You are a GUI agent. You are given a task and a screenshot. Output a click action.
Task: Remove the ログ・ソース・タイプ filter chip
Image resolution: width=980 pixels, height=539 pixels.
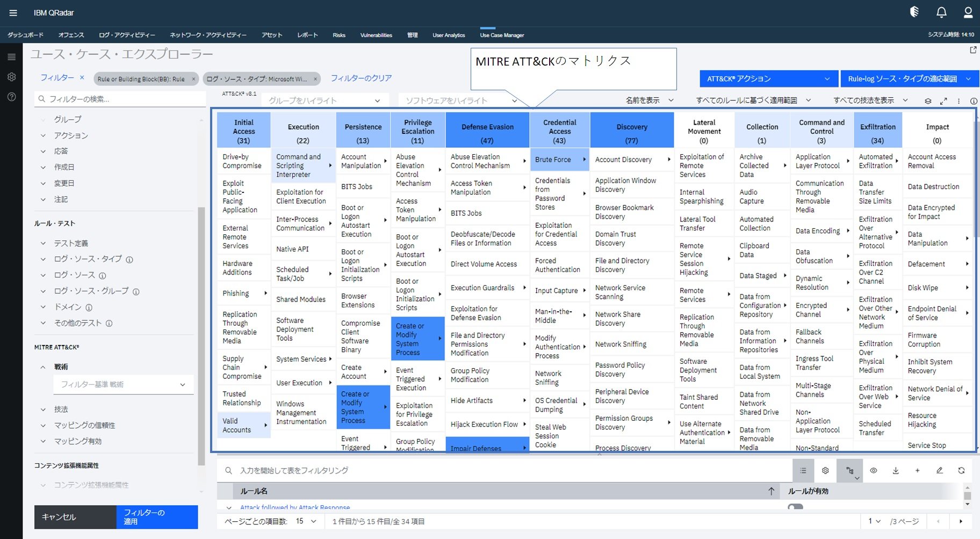[x=315, y=79]
